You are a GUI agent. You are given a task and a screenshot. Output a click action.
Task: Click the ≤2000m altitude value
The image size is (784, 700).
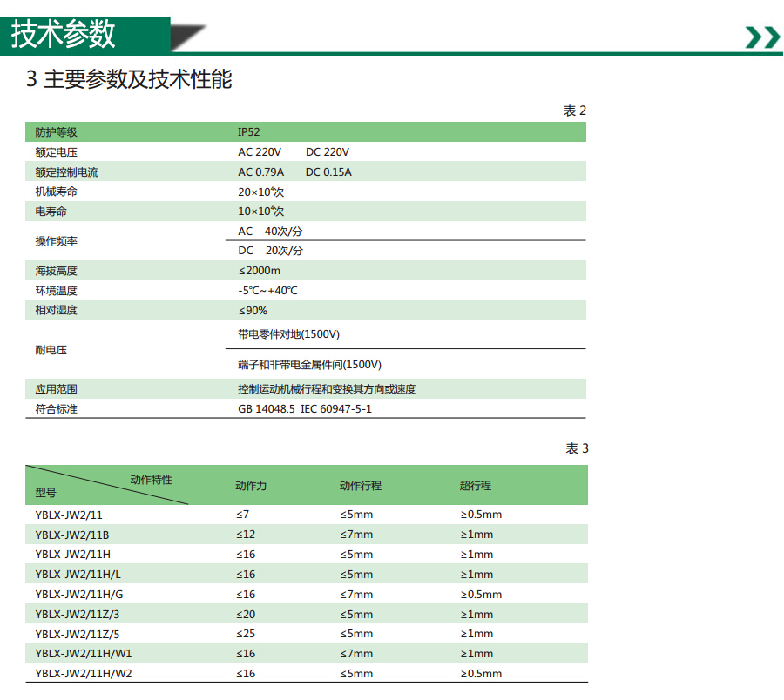[x=260, y=271]
